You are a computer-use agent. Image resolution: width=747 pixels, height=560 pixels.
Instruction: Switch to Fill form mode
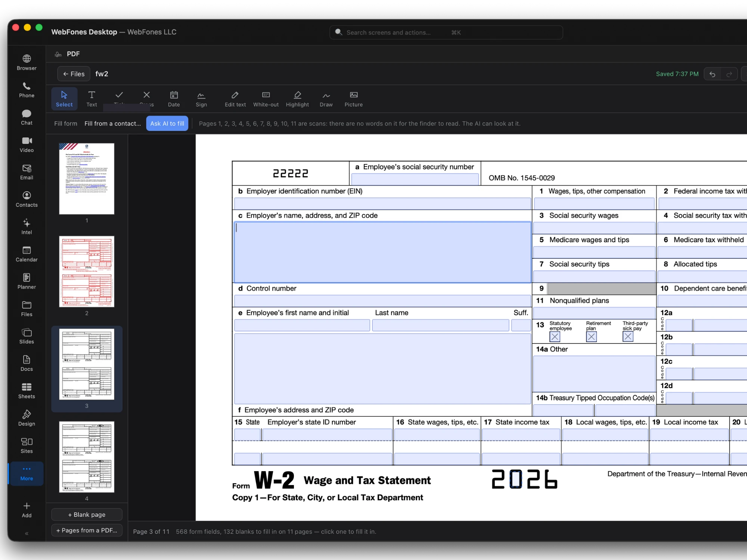coord(66,124)
